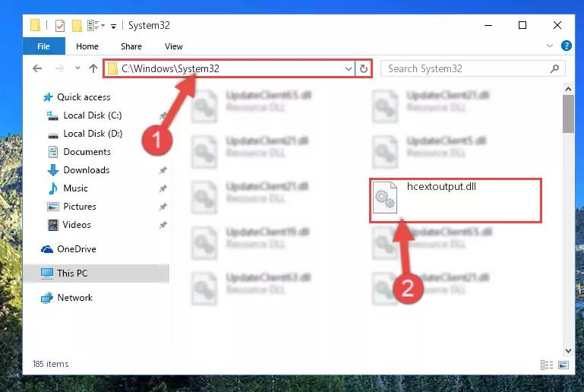Click the 185 items status text
The image size is (584, 392).
coord(51,364)
